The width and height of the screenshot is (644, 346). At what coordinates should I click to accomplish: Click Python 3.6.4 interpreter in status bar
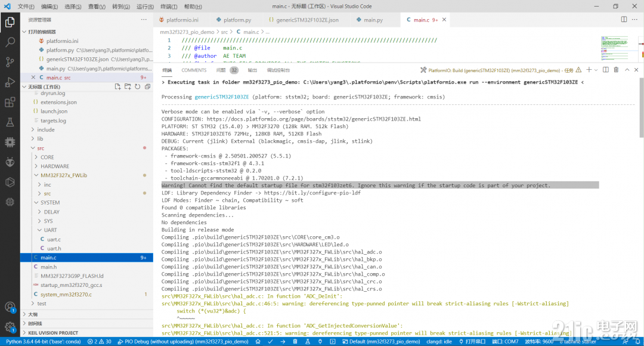43,341
